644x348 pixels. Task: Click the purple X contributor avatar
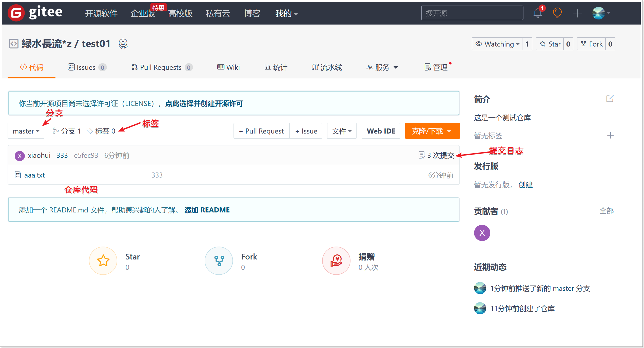coord(482,233)
